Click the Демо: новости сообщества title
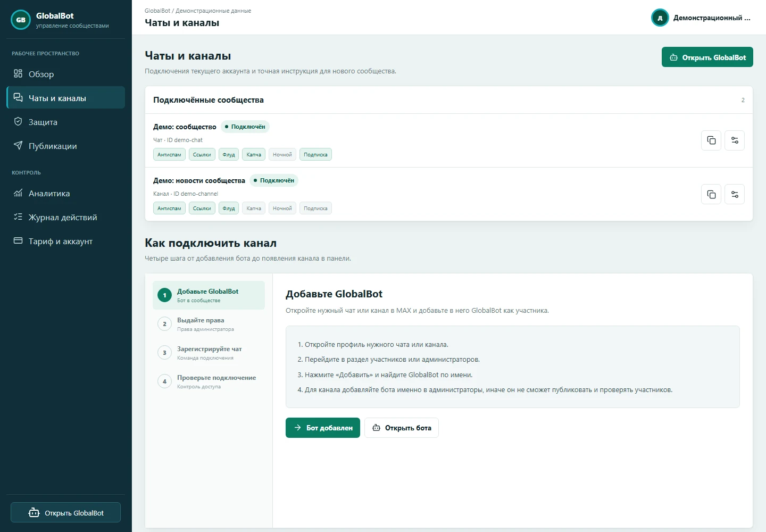The image size is (766, 532). [199, 181]
